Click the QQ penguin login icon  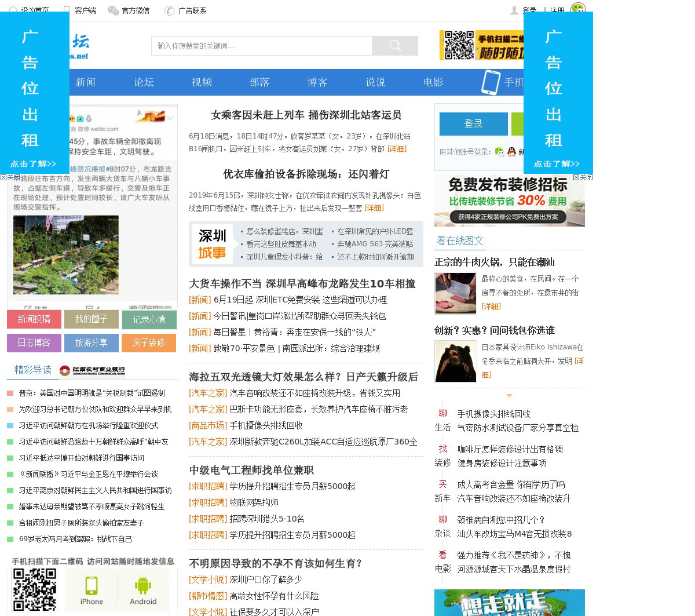[x=511, y=152]
